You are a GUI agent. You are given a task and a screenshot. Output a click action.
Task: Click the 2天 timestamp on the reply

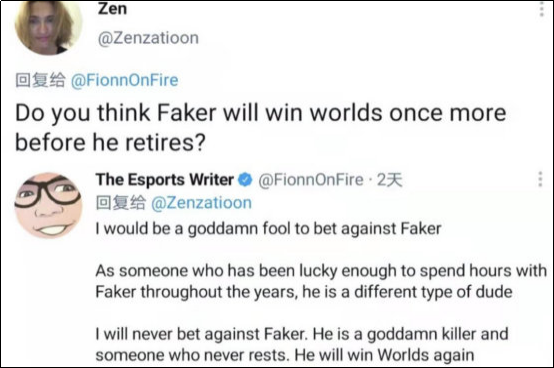tap(389, 180)
